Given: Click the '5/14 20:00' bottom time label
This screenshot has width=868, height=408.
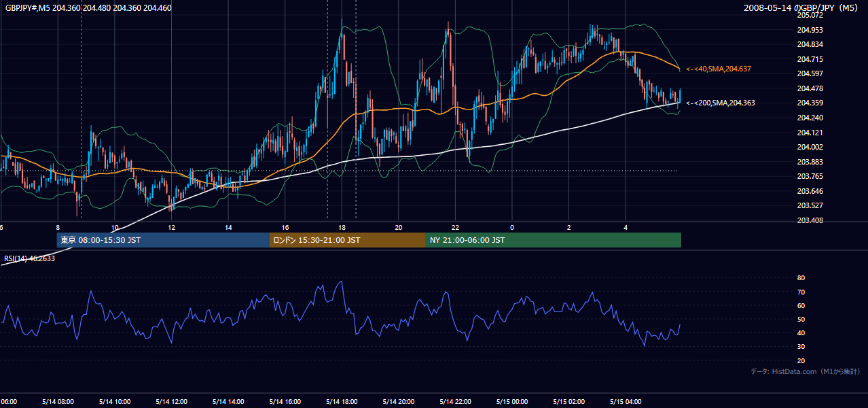Looking at the screenshot, I should pos(399,402).
